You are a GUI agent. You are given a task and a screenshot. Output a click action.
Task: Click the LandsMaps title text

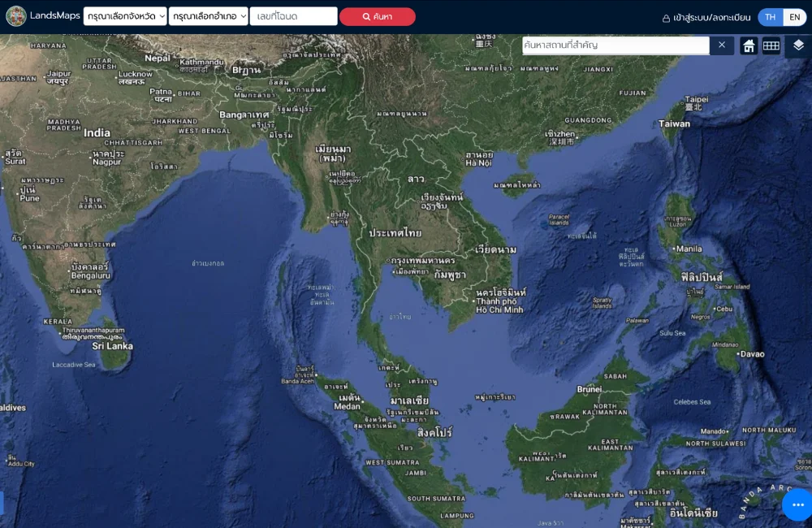[55, 16]
